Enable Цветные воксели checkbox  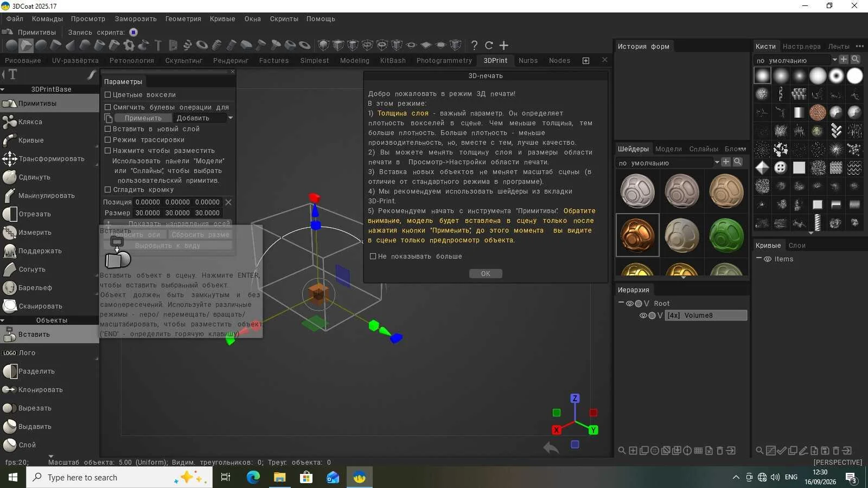[107, 95]
